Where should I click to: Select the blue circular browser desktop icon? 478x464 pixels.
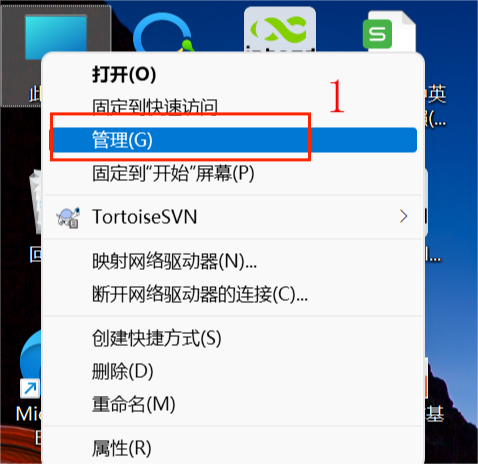pyautogui.click(x=164, y=33)
